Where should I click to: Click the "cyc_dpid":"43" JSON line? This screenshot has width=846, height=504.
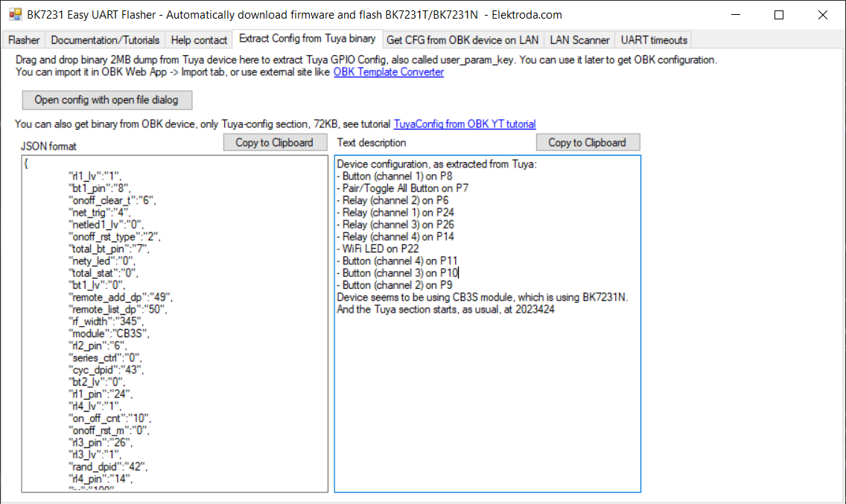tap(106, 370)
